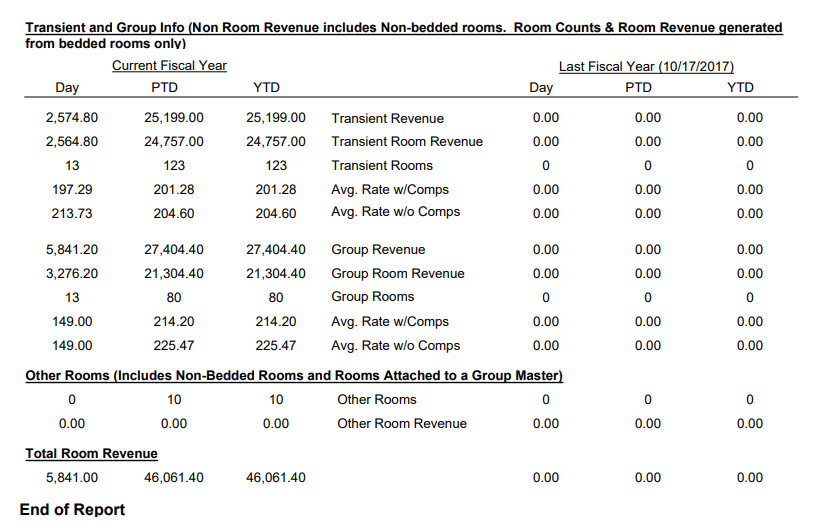Viewport: 830px width, 528px height.
Task: Select the Total Room Revenue section heading
Action: tap(91, 454)
